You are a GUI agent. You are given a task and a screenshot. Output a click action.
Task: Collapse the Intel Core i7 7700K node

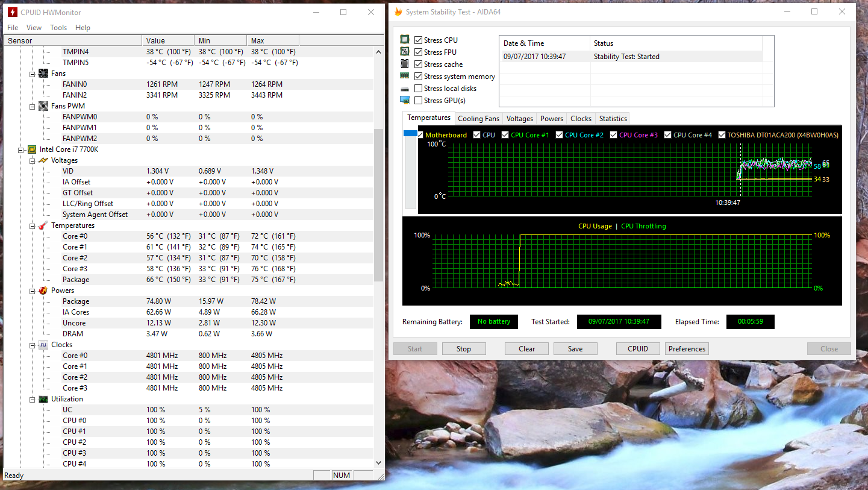coord(22,149)
